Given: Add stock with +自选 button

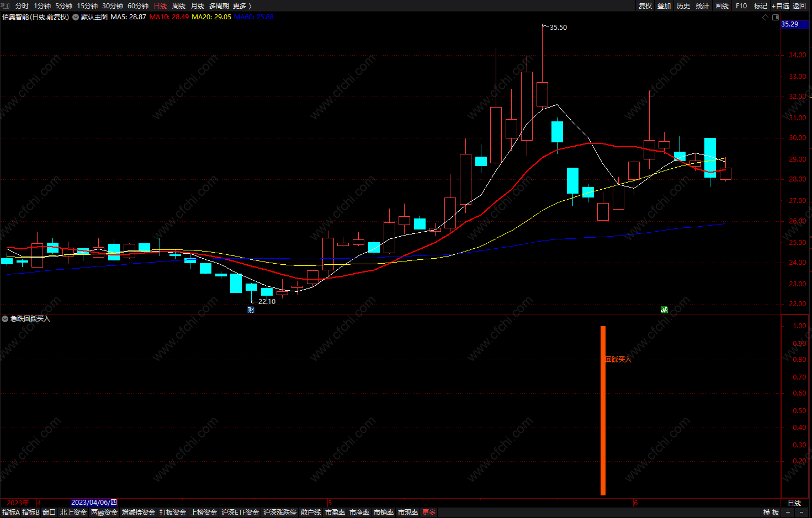Looking at the screenshot, I should pyautogui.click(x=781, y=6).
